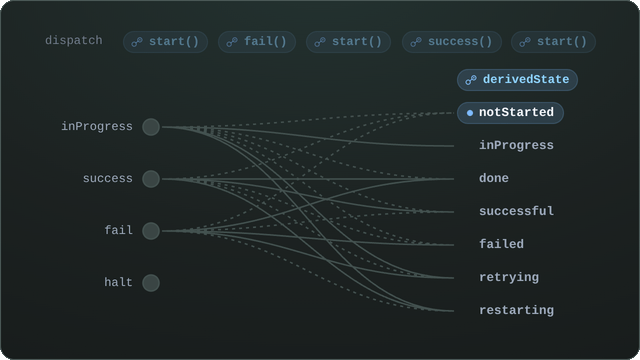Image resolution: width=640 pixels, height=360 pixels.
Task: Click the "success" label text beside its node
Action: (107, 178)
